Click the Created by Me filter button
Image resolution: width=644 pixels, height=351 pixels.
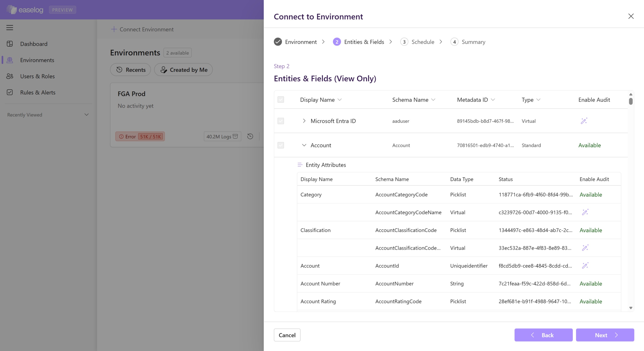coord(183,69)
